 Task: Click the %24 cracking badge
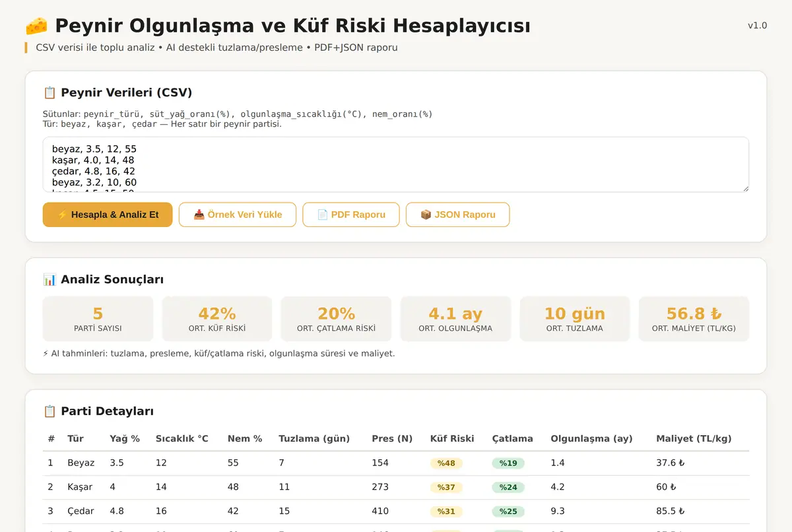coord(508,487)
